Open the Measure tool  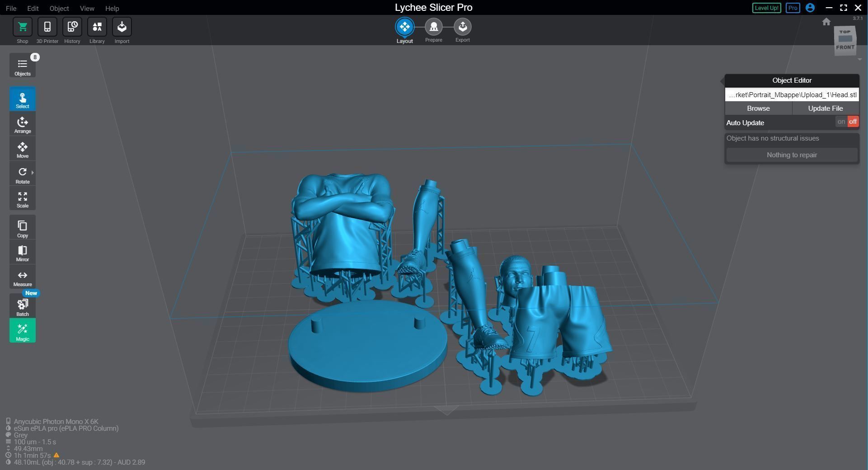click(x=22, y=277)
